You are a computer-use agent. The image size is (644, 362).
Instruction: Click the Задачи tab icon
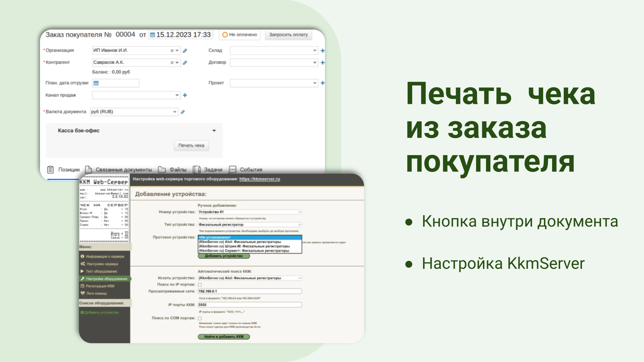(197, 170)
